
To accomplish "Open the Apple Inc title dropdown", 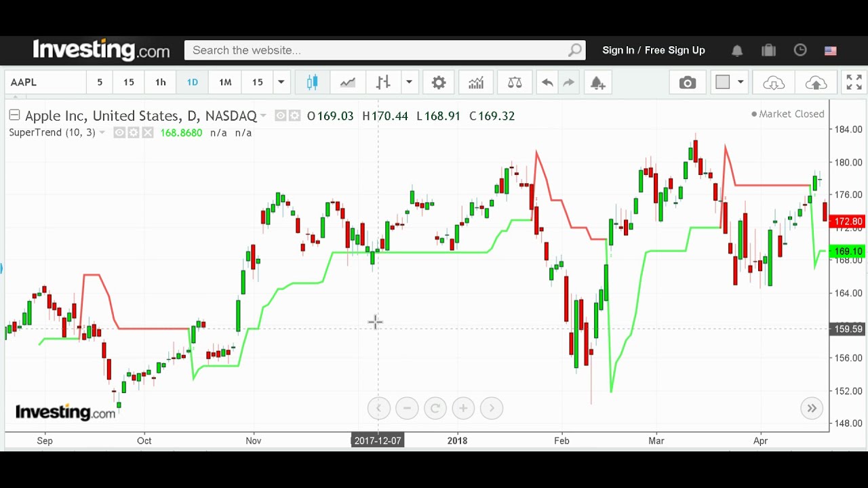I will coord(263,117).
